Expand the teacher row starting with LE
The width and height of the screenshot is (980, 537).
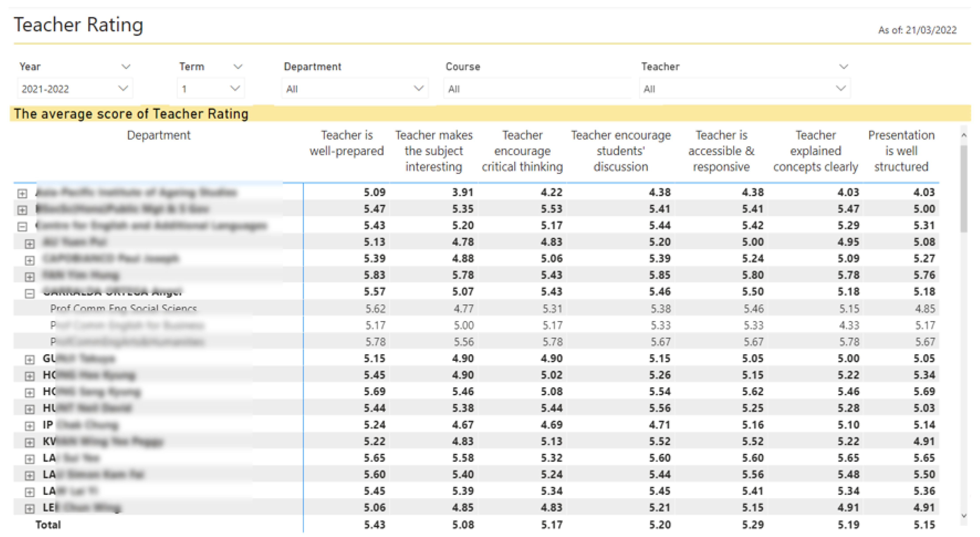[x=29, y=508]
